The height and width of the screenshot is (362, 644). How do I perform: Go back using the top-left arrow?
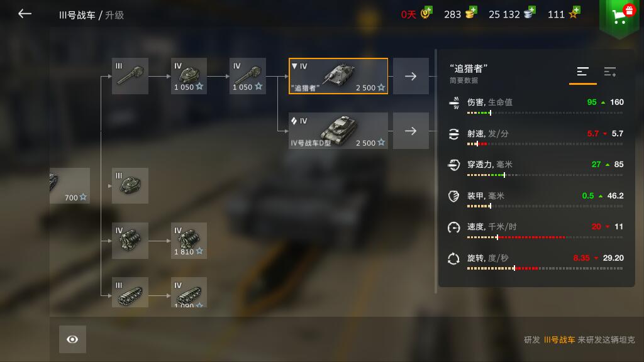(25, 14)
